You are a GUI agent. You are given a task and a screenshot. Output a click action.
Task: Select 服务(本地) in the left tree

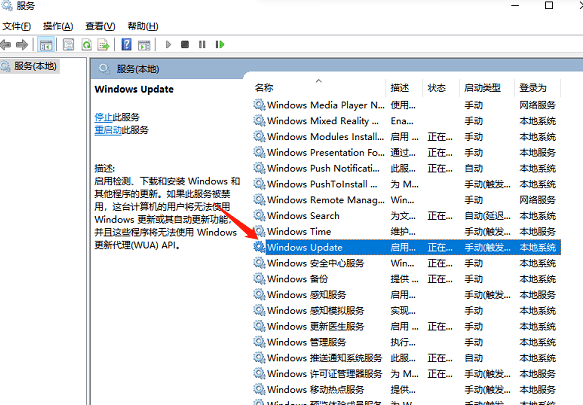click(x=35, y=66)
